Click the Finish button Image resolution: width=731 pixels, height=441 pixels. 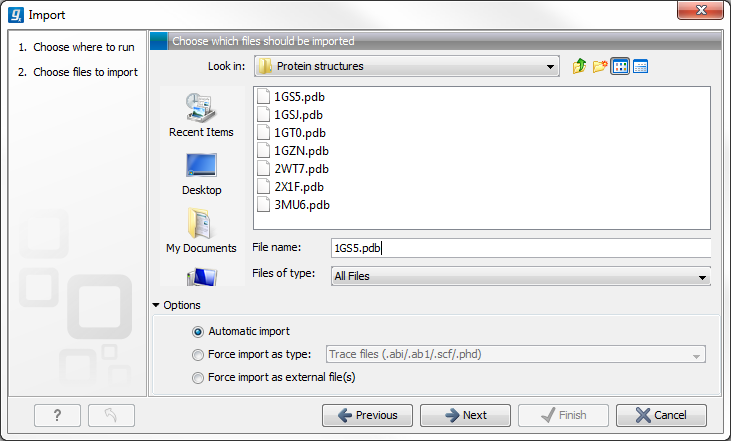point(563,415)
